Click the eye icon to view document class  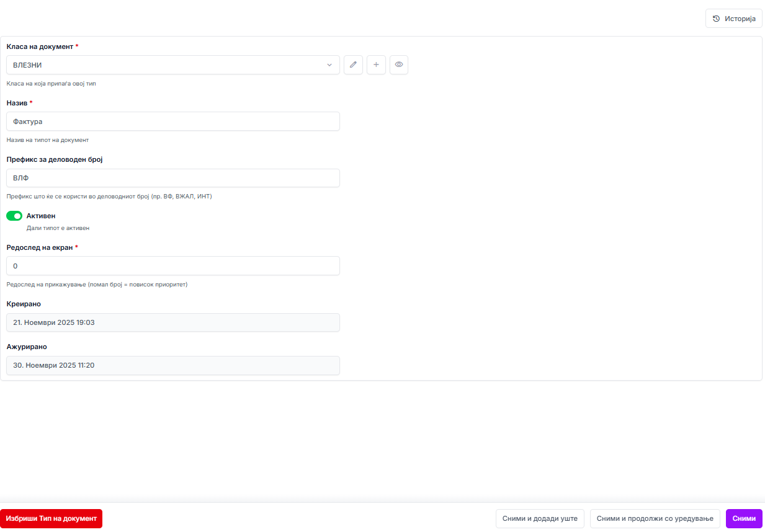399,65
